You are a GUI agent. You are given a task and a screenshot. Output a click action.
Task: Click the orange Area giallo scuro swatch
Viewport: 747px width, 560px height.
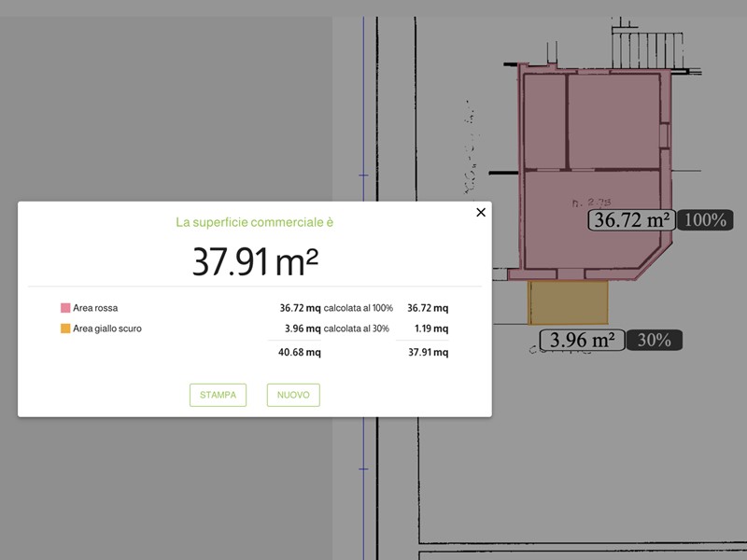click(x=65, y=329)
